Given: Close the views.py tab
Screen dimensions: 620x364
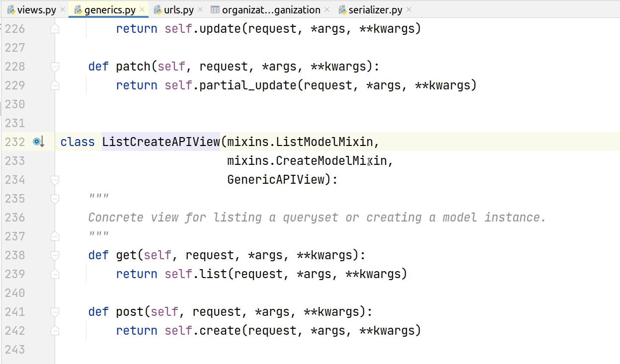Looking at the screenshot, I should (x=62, y=10).
